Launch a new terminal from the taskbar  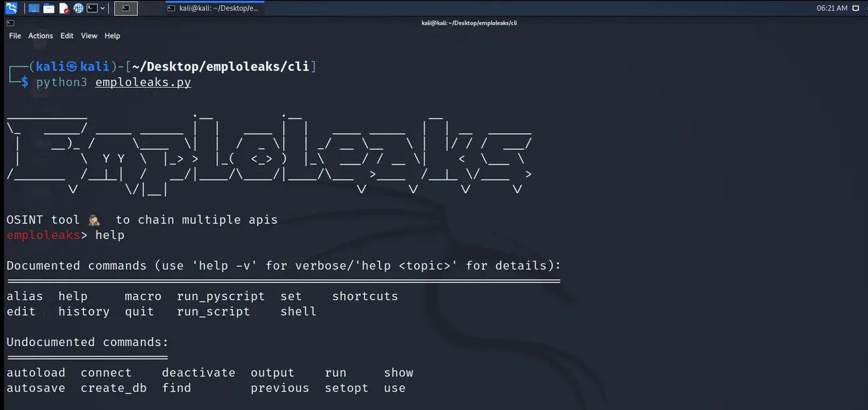(92, 8)
